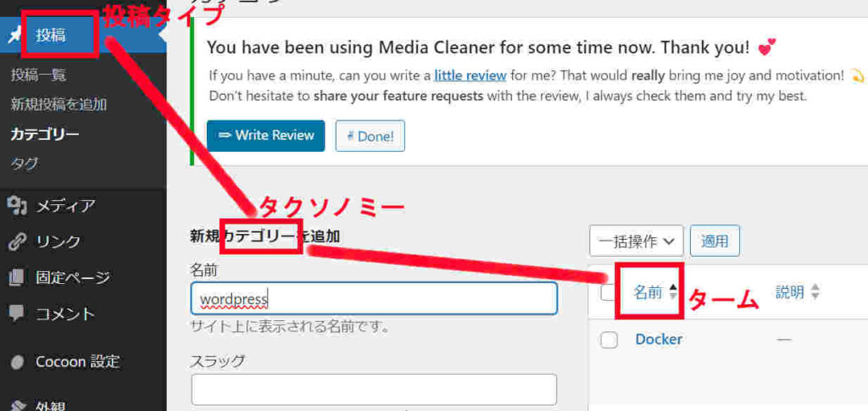
Task: Sort categories by the 名前 column
Action: [x=648, y=292]
